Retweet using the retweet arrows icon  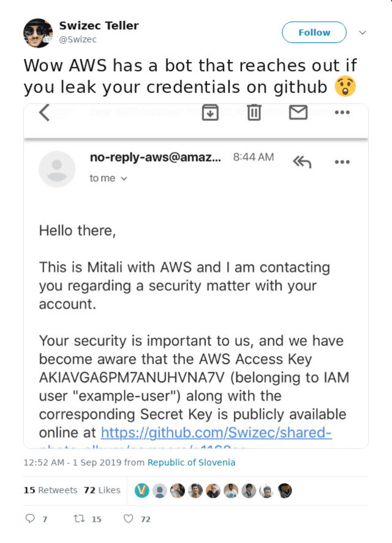79,518
